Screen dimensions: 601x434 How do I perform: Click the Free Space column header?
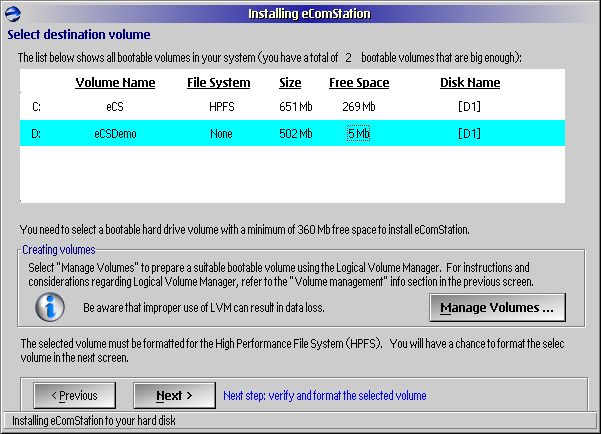pyautogui.click(x=359, y=83)
